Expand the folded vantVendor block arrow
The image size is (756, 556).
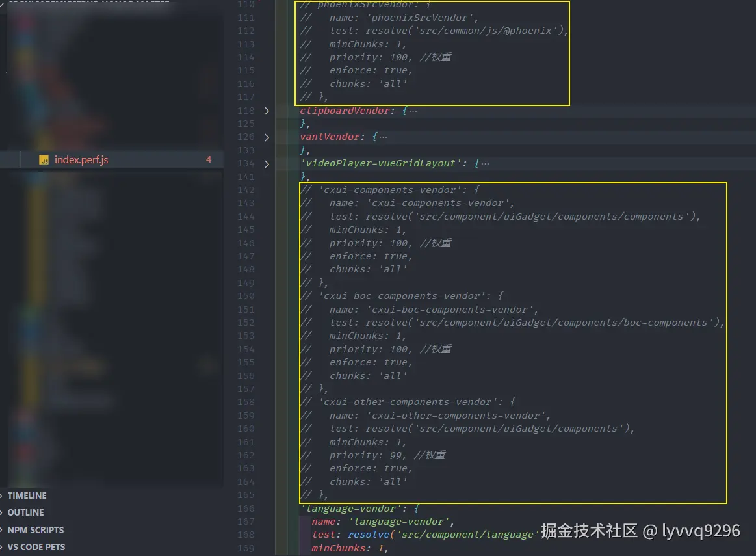pos(267,137)
